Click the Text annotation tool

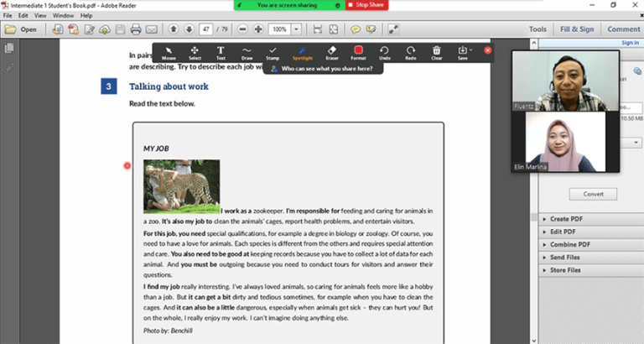coord(221,53)
